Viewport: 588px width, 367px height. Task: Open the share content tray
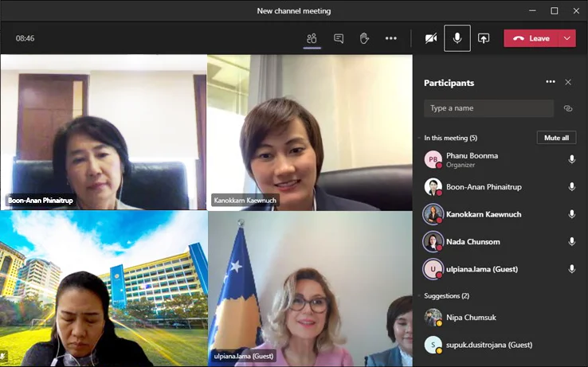484,38
